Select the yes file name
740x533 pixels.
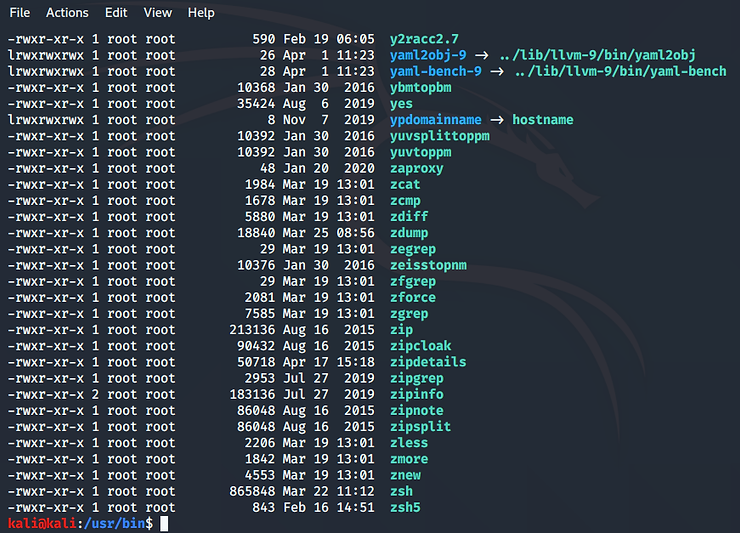click(x=401, y=104)
